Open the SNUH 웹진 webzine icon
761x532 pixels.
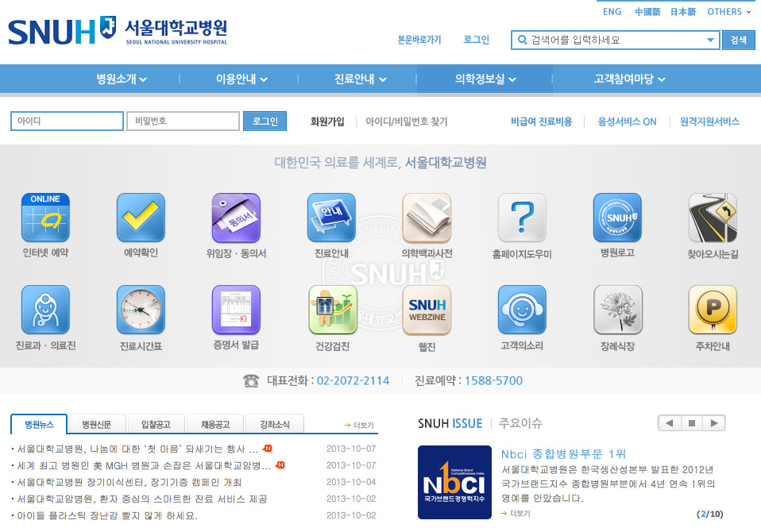tap(427, 310)
